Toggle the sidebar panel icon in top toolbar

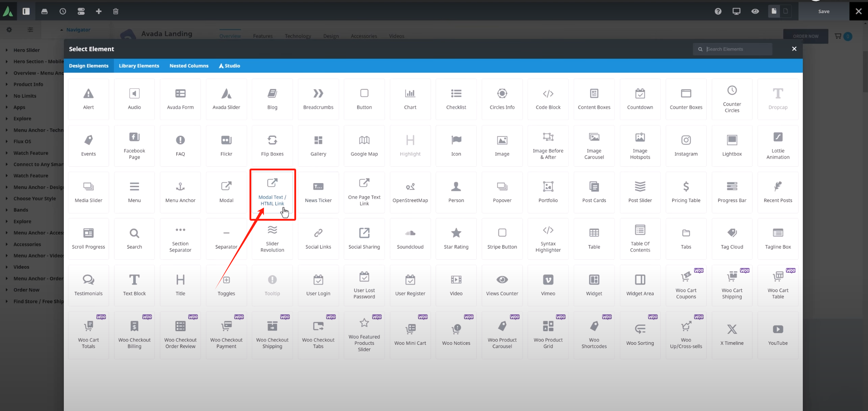[x=26, y=11]
